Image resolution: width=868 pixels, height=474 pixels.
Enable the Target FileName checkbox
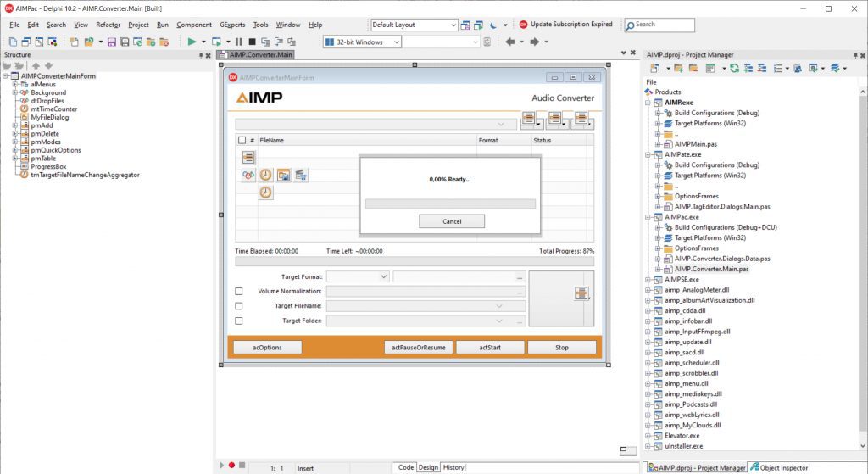tap(238, 305)
